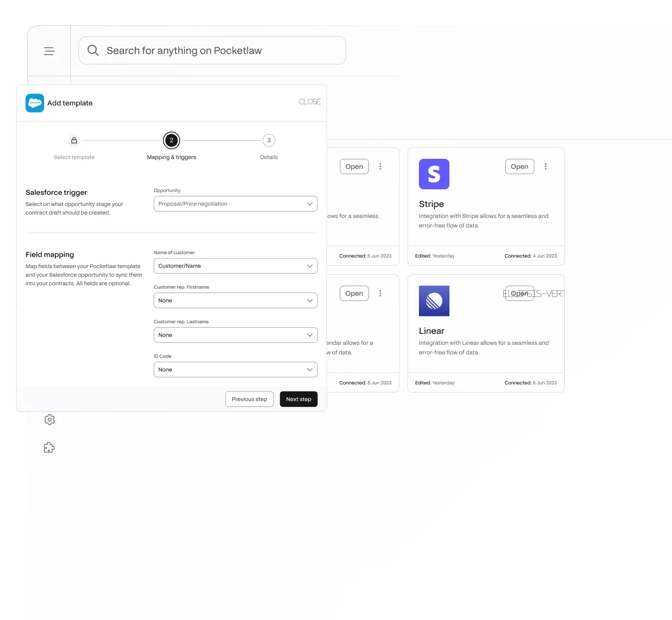672x620 pixels.
Task: Click the Salesforce logo in Add template
Action: [x=35, y=103]
